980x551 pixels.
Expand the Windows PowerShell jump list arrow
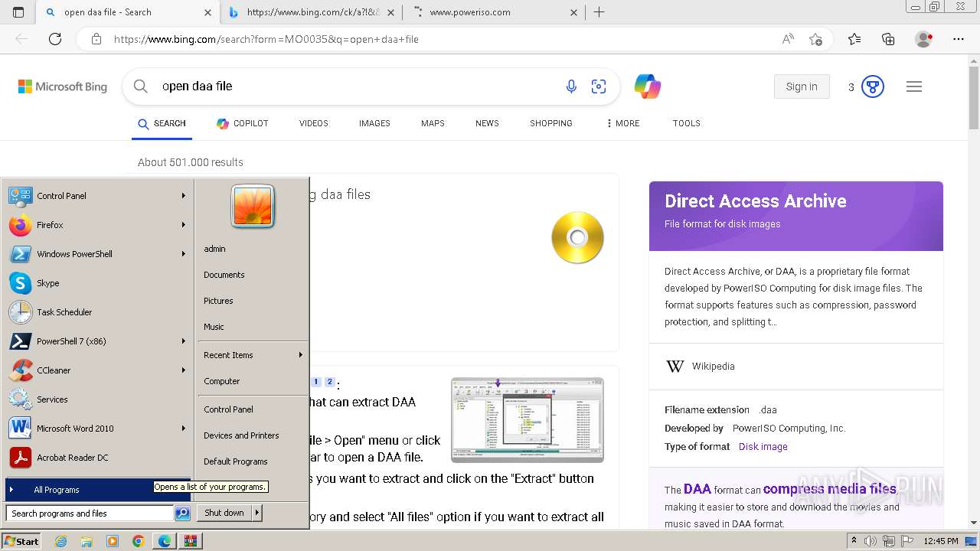[184, 254]
